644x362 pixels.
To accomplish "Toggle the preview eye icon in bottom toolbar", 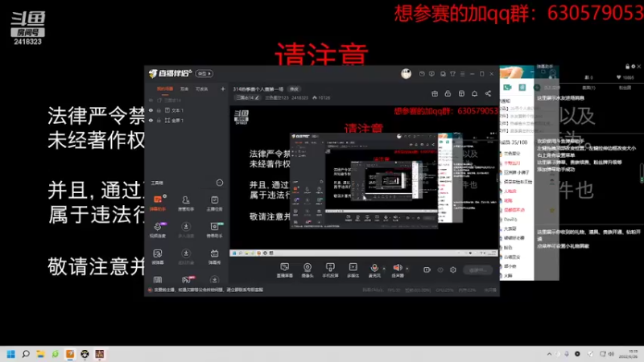I will 440,269.
